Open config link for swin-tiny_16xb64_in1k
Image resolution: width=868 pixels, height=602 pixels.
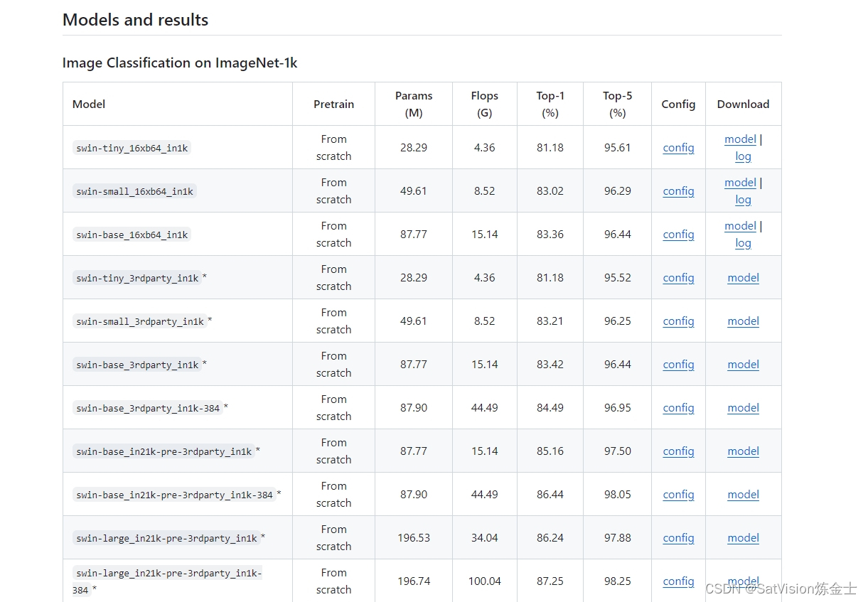pyautogui.click(x=678, y=148)
